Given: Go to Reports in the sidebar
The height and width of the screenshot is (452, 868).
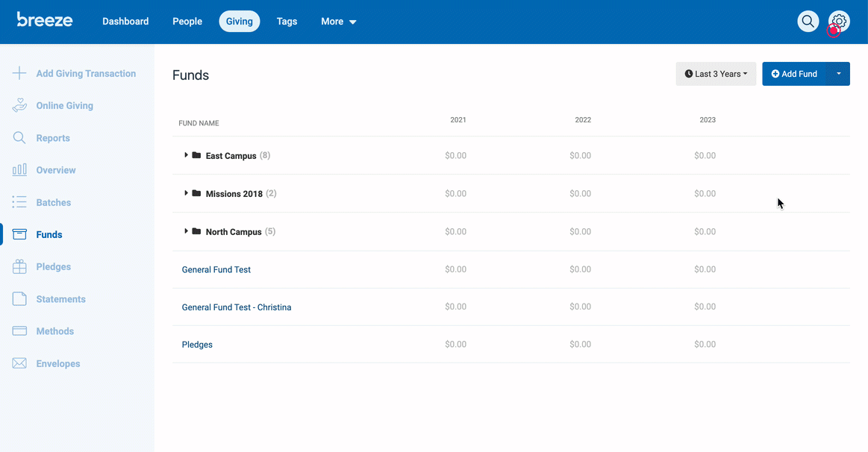Looking at the screenshot, I should pyautogui.click(x=53, y=138).
